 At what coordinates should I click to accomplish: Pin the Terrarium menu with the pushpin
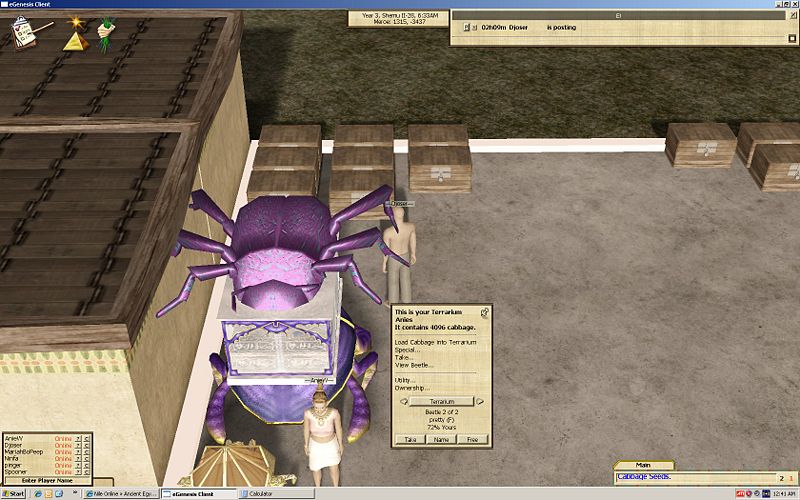point(484,312)
